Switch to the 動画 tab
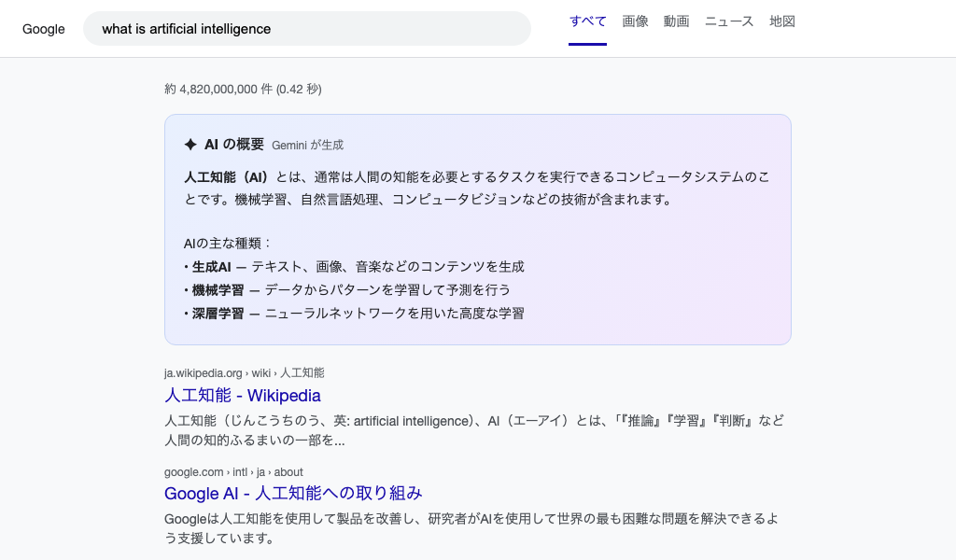 click(676, 21)
